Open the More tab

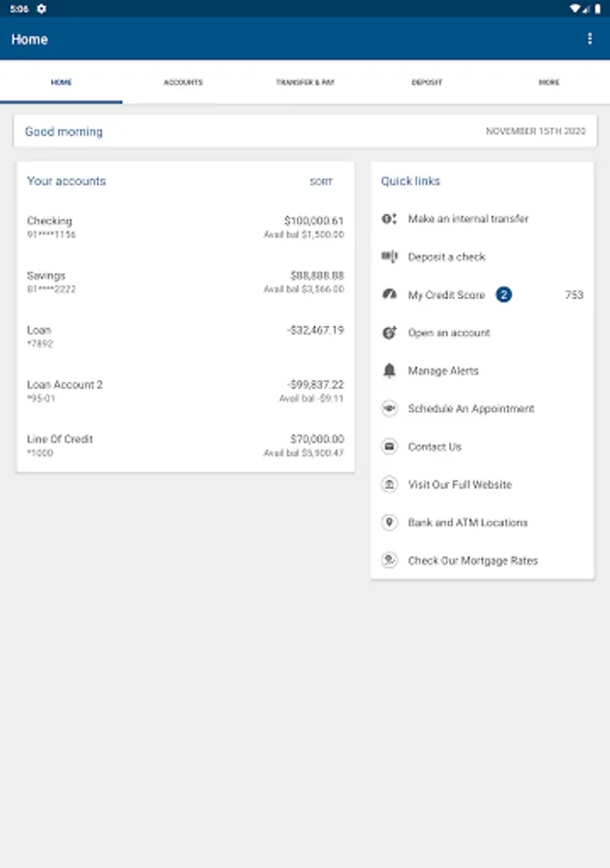[x=549, y=83]
